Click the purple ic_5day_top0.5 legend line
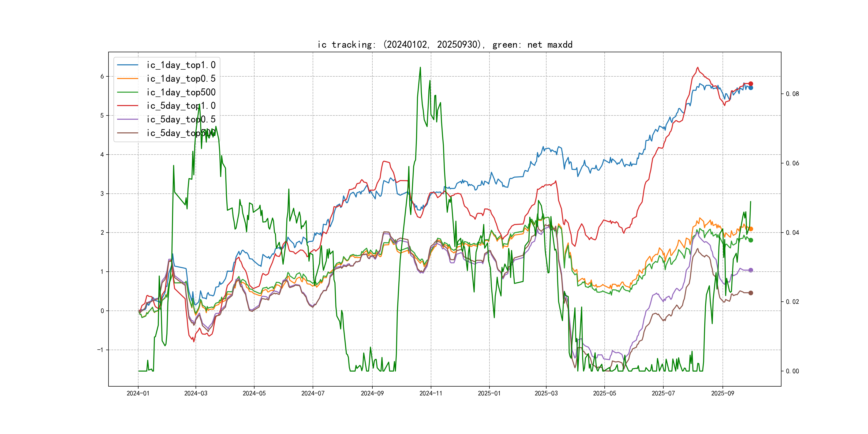 coord(127,119)
